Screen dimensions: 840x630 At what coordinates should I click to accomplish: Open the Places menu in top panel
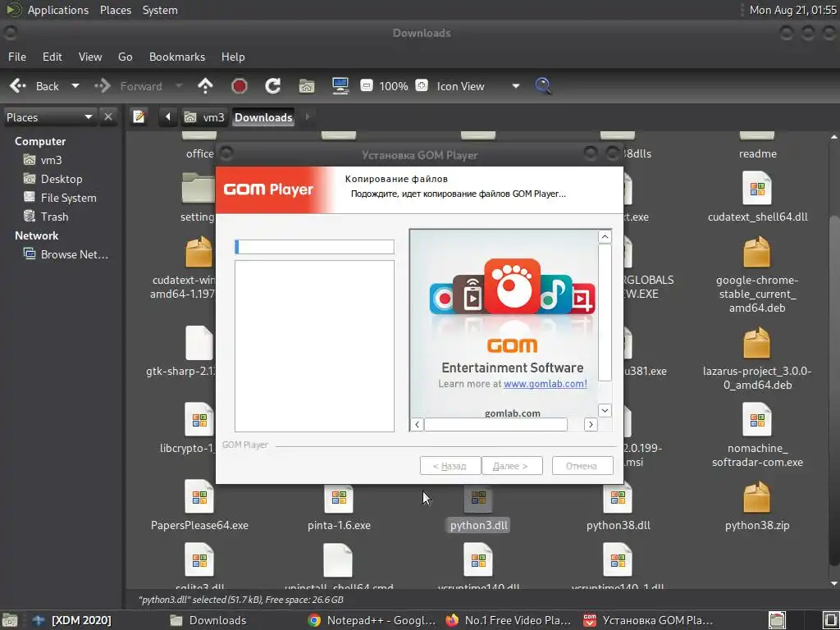(x=115, y=10)
